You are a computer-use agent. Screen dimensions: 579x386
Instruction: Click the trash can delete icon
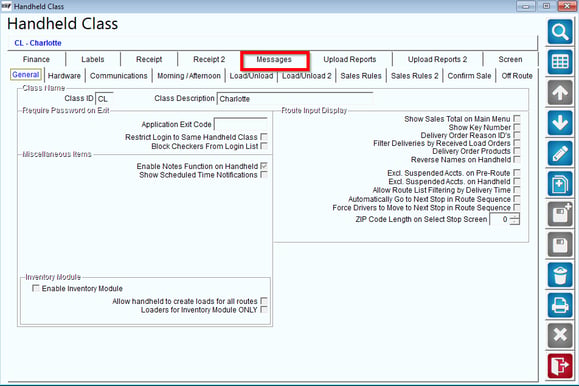560,275
